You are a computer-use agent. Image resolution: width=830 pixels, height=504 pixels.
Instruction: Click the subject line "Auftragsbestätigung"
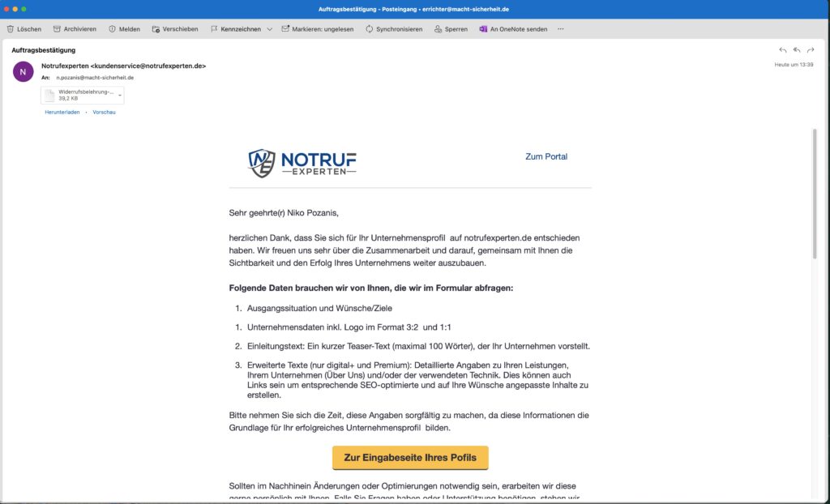pos(44,50)
